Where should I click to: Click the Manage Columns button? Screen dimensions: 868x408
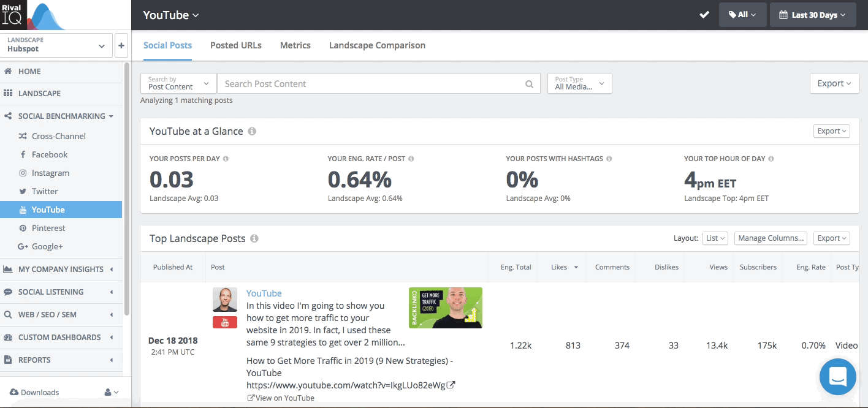tap(770, 238)
